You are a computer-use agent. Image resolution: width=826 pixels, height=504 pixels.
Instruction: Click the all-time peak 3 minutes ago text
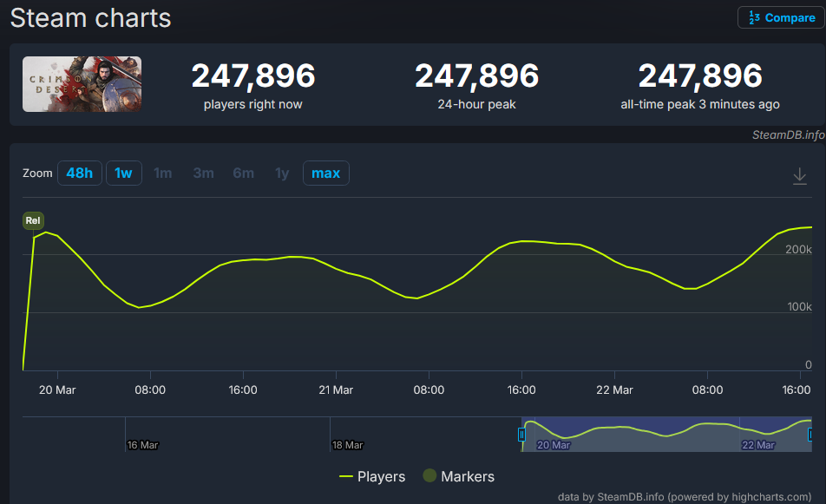[x=700, y=104]
